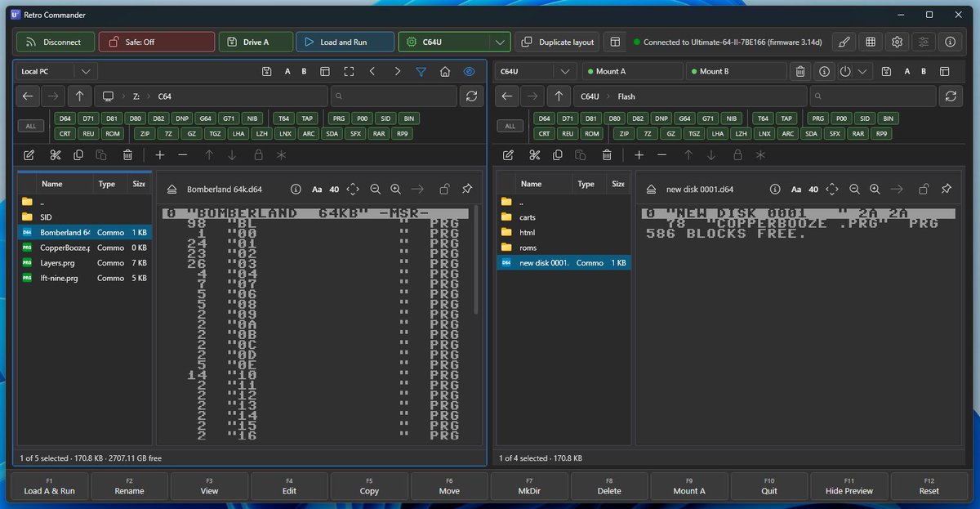The image size is (980, 509).
Task: Toggle the PRG filter in the left pane
Action: point(340,118)
